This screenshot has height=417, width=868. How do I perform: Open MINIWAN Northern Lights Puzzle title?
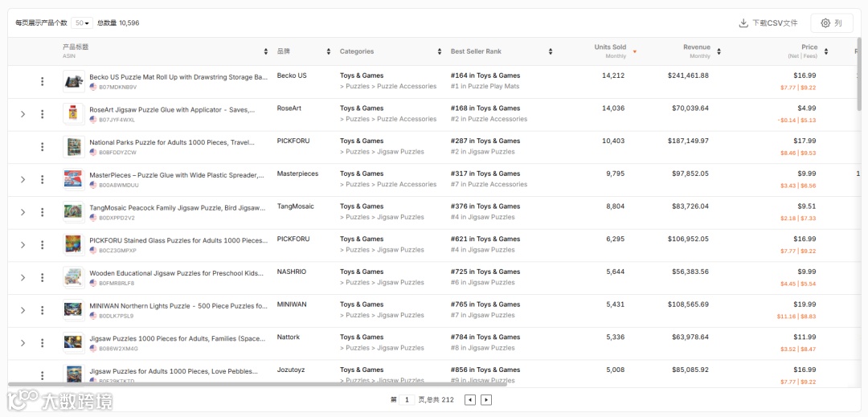pyautogui.click(x=178, y=306)
